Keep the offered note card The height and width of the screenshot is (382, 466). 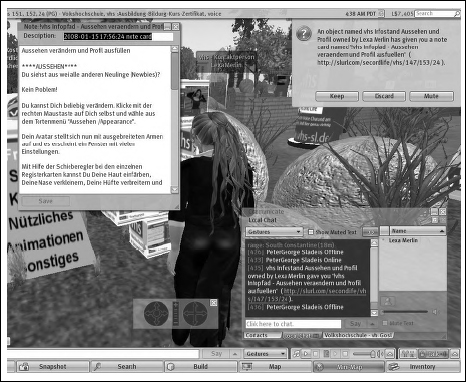[337, 96]
